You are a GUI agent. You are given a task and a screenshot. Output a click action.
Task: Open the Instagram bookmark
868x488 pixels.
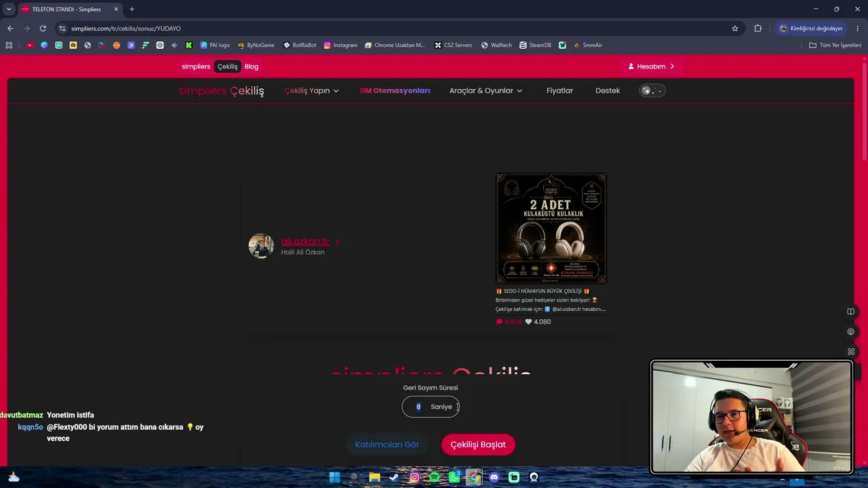(340, 45)
